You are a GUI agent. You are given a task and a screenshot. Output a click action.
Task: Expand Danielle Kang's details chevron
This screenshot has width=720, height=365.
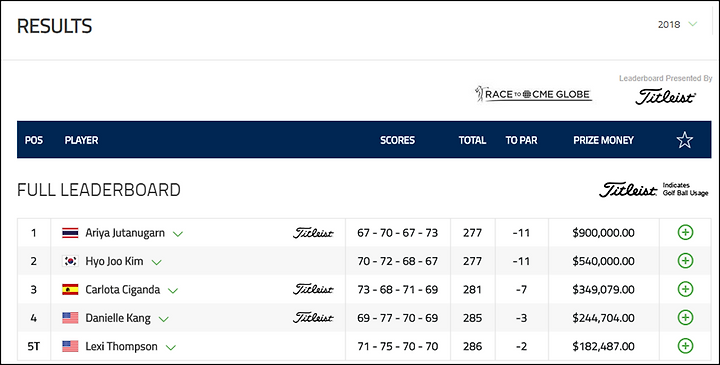click(x=163, y=319)
